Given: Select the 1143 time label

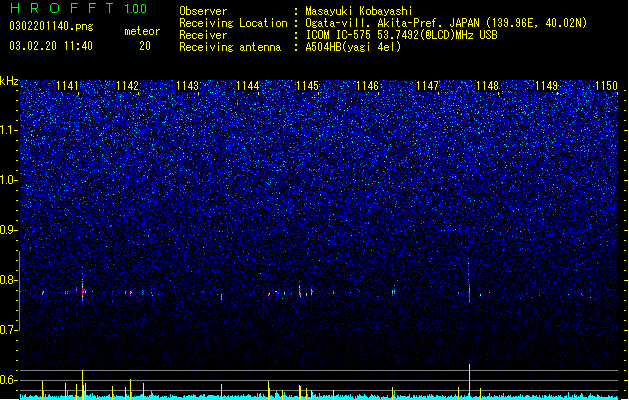Looking at the screenshot, I should (187, 86).
